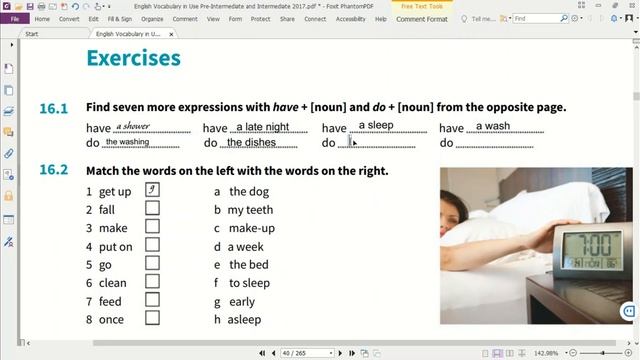The image size is (640, 360).
Task: Open the Comment Format tab
Action: [x=422, y=19]
